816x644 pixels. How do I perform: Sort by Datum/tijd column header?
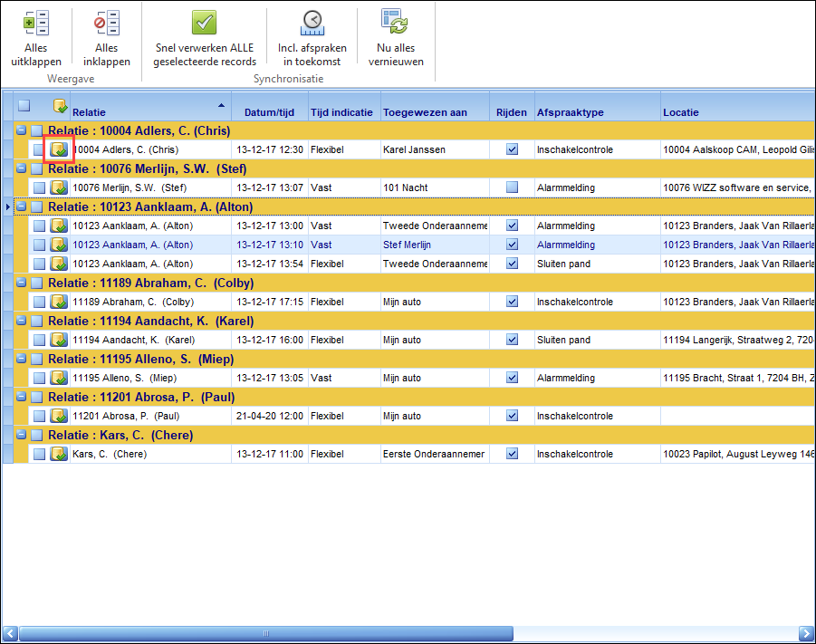[270, 107]
